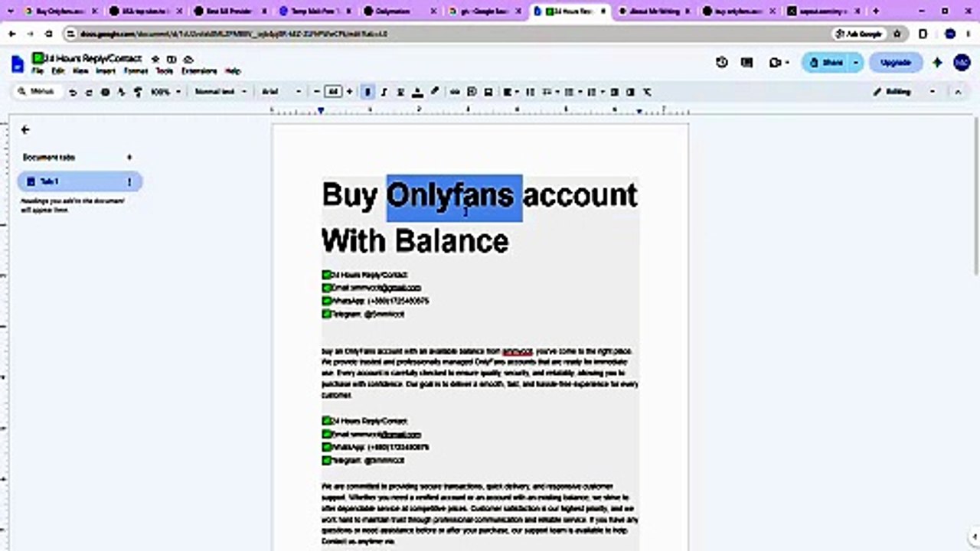Open the checklist dropdown

point(551,92)
